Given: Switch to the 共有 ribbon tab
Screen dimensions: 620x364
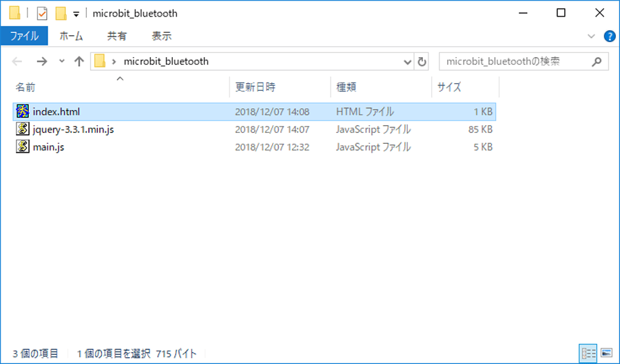Looking at the screenshot, I should (x=117, y=36).
